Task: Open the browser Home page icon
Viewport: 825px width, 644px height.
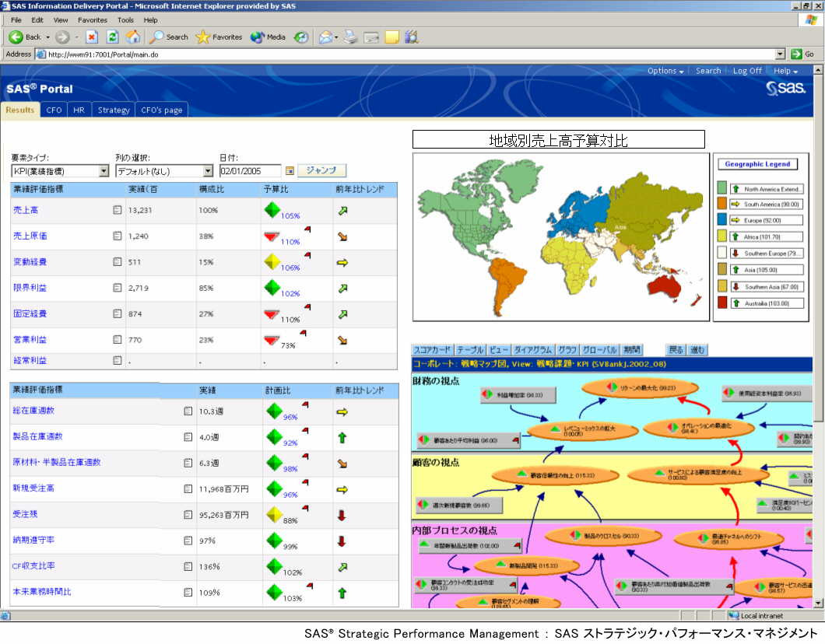Action: tap(133, 37)
